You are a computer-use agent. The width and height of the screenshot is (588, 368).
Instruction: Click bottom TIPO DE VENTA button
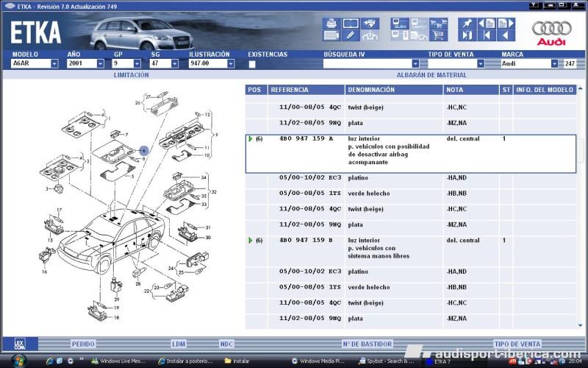517,344
